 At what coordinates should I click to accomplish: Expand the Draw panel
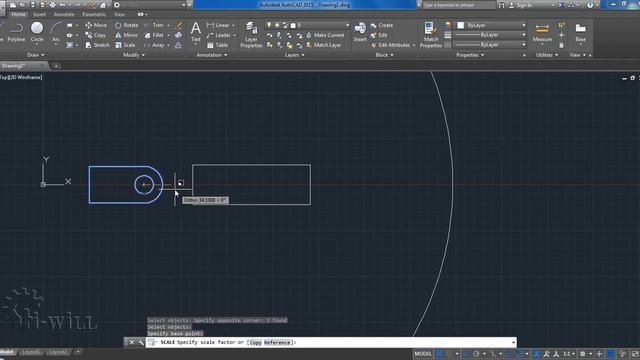36,55
